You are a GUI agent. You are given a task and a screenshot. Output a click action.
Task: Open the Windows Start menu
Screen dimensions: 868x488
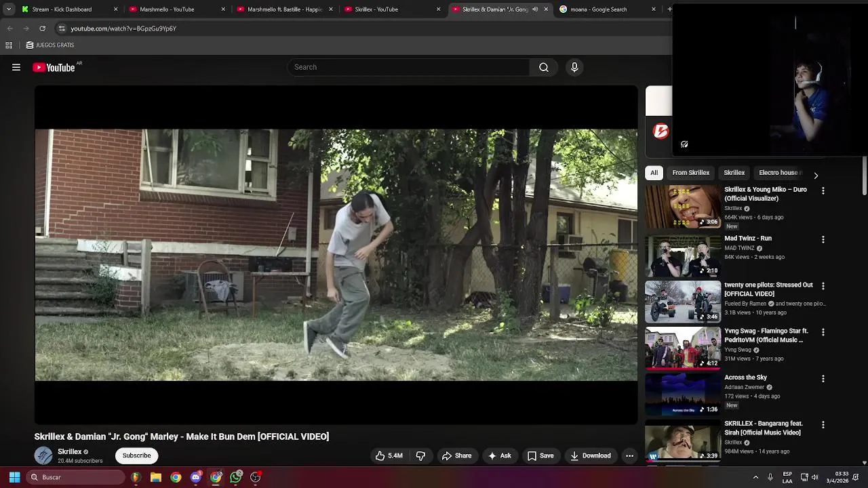pyautogui.click(x=14, y=477)
